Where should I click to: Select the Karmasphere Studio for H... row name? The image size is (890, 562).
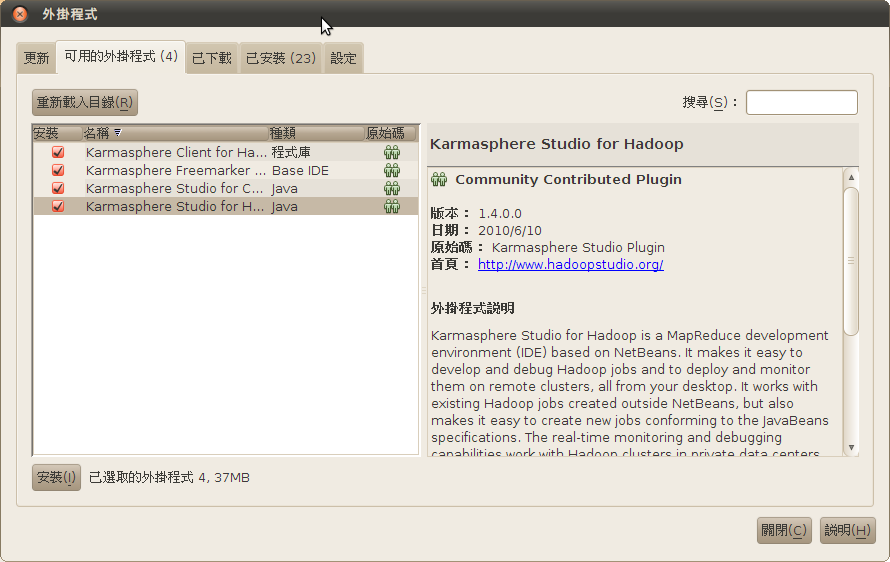click(175, 206)
